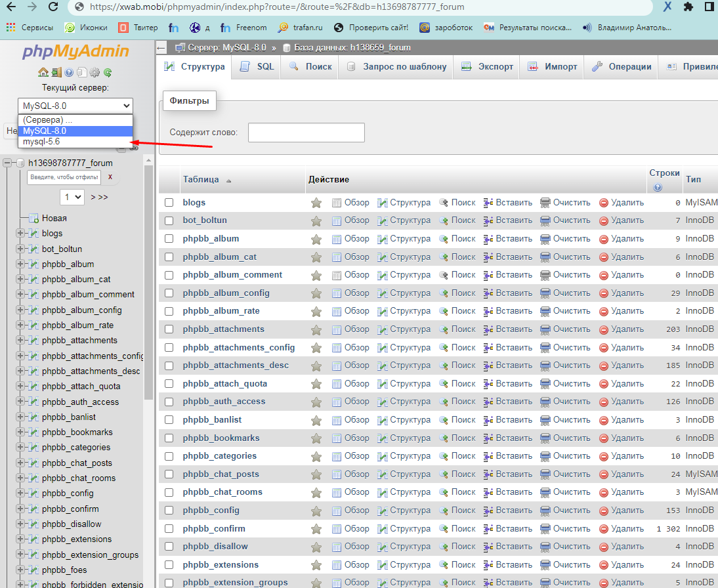Choose mysql-5.6 from the server dropdown
Screen dimensions: 718x588
(41, 142)
